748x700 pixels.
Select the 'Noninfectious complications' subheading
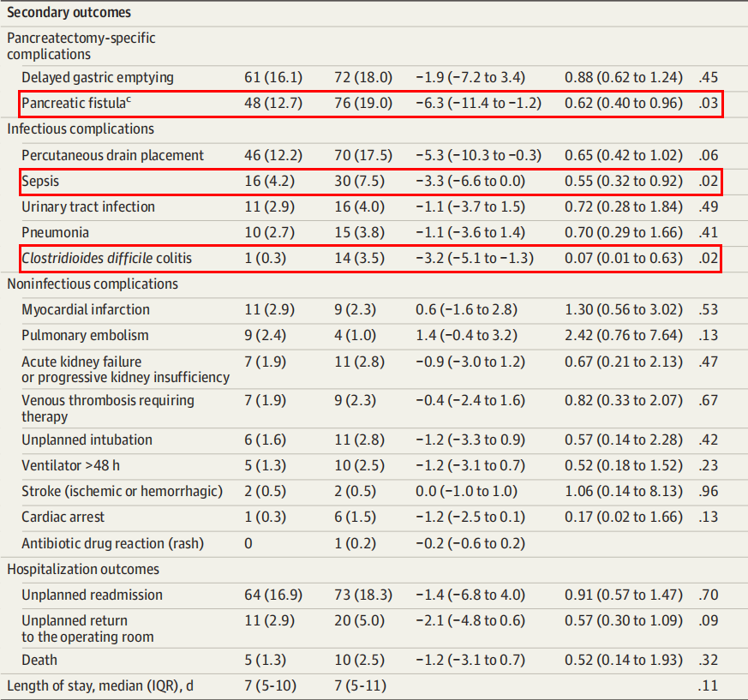pyautogui.click(x=93, y=284)
